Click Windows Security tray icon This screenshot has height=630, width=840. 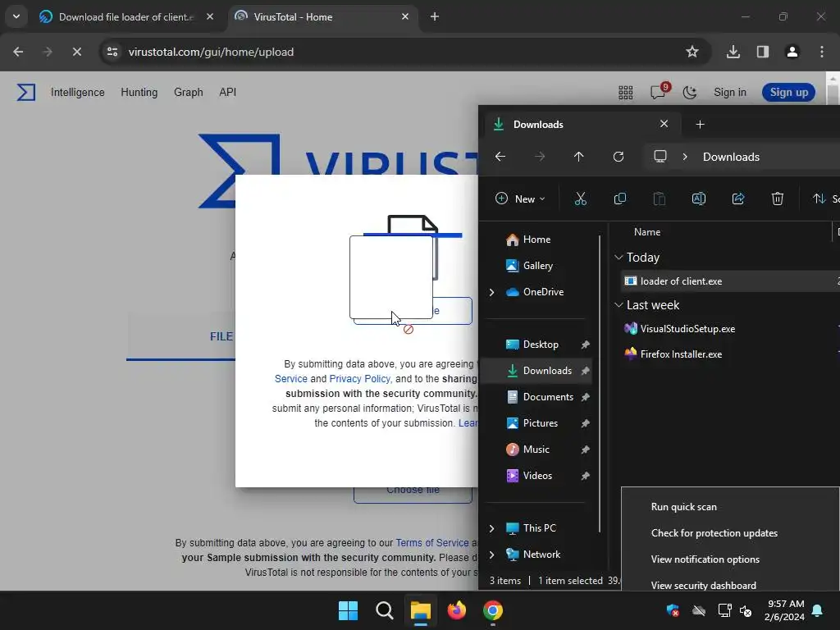tap(673, 610)
